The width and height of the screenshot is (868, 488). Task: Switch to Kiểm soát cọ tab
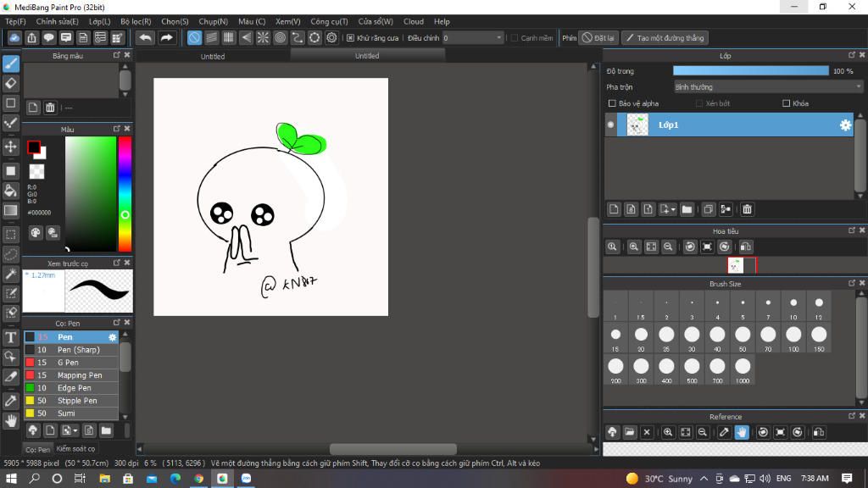point(75,449)
